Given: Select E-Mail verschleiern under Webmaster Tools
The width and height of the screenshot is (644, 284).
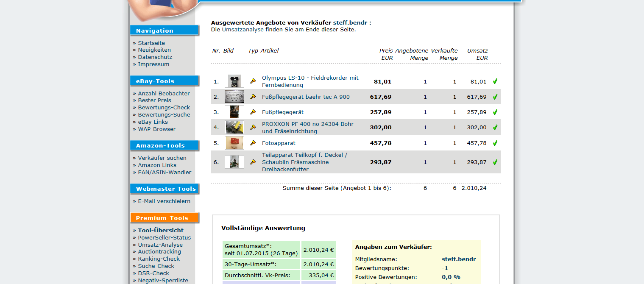Looking at the screenshot, I should pyautogui.click(x=164, y=201).
